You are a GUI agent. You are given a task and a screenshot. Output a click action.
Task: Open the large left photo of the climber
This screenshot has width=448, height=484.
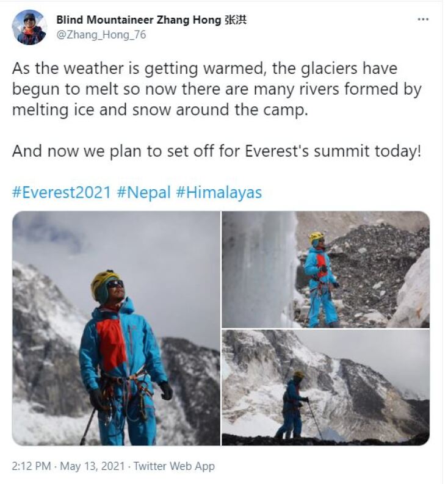click(116, 328)
